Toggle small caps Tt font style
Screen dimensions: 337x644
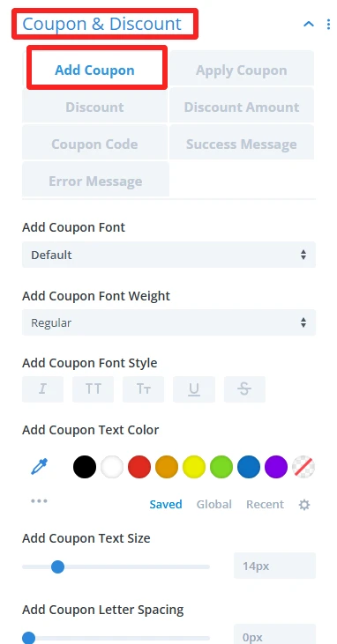point(143,389)
